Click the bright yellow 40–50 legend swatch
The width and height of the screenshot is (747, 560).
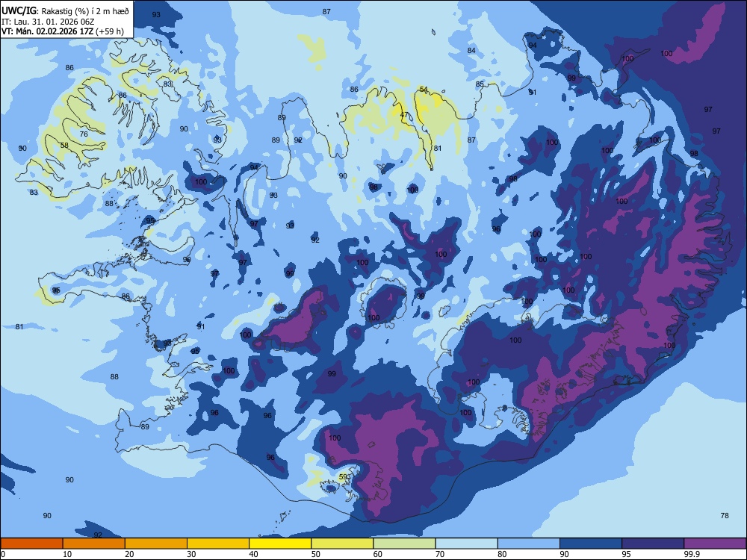coord(280,544)
